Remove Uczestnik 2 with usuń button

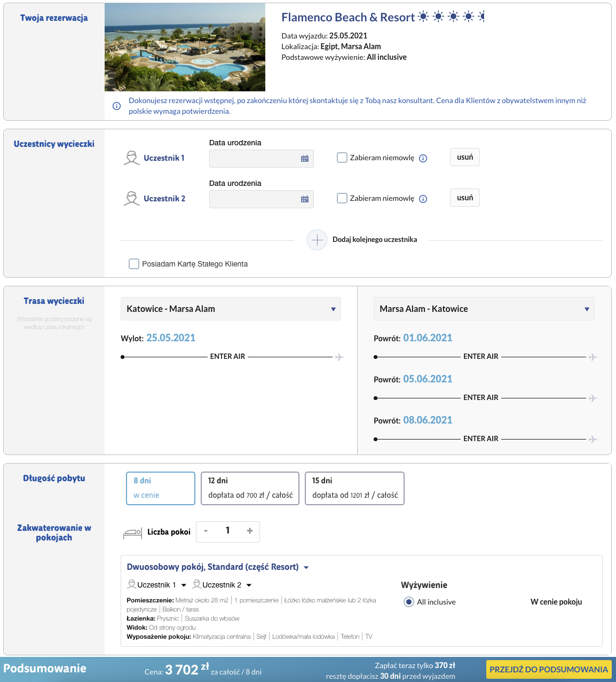(465, 198)
